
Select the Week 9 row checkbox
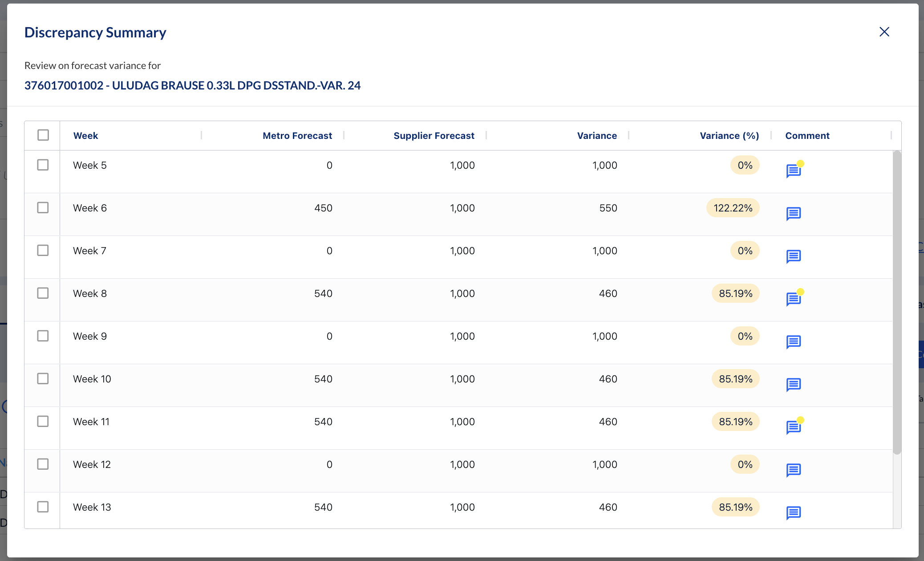pyautogui.click(x=43, y=336)
